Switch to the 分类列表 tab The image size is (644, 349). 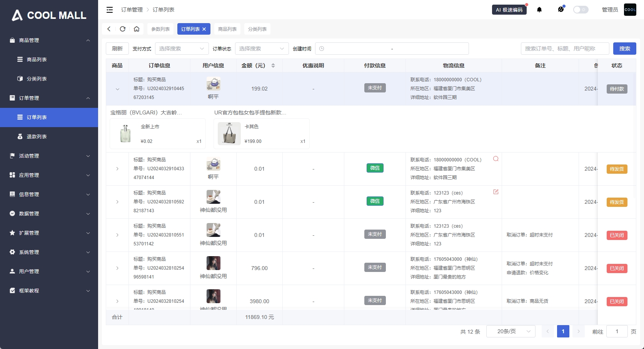[x=257, y=29]
